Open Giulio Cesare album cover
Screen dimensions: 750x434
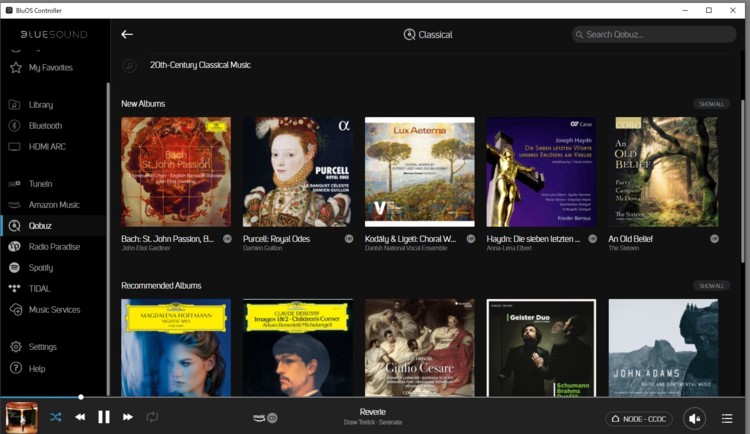point(419,348)
